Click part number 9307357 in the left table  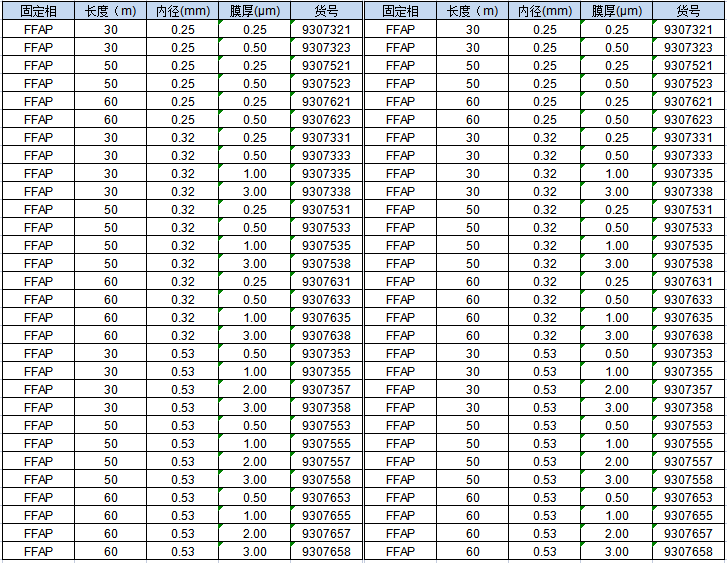coord(326,390)
